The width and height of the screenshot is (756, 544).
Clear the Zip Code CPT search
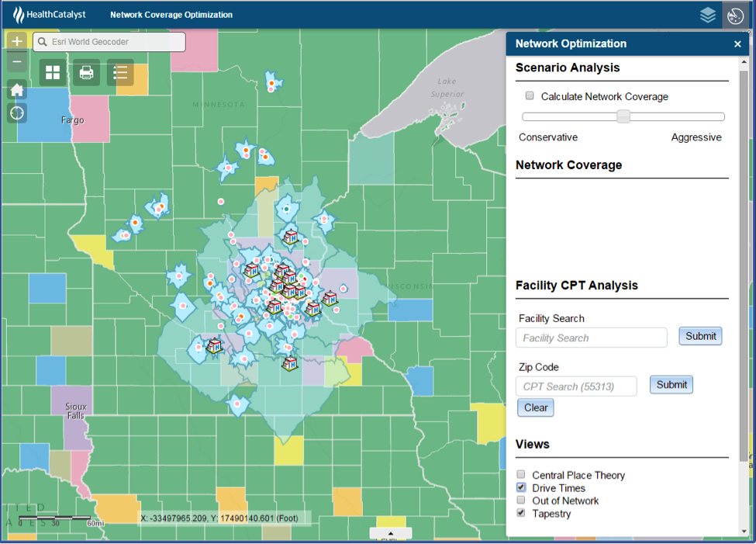point(535,407)
